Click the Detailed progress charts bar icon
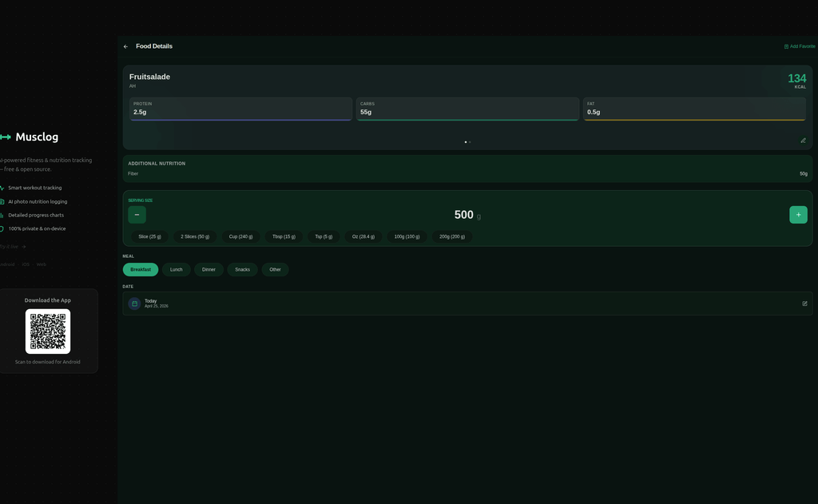Viewport: 818px width, 504px height. [x=3, y=215]
